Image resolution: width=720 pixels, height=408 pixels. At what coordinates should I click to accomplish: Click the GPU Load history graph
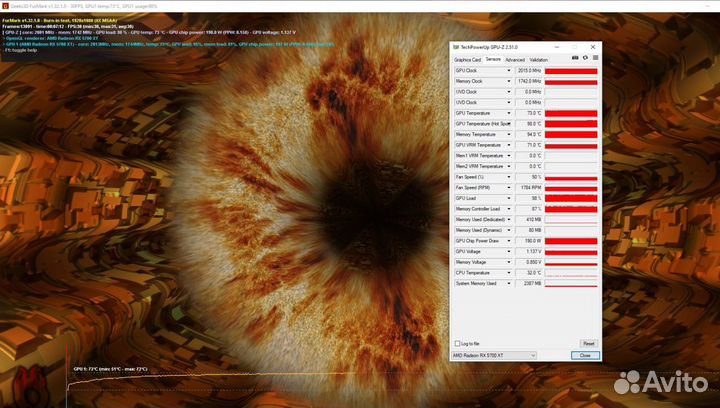[x=571, y=198]
